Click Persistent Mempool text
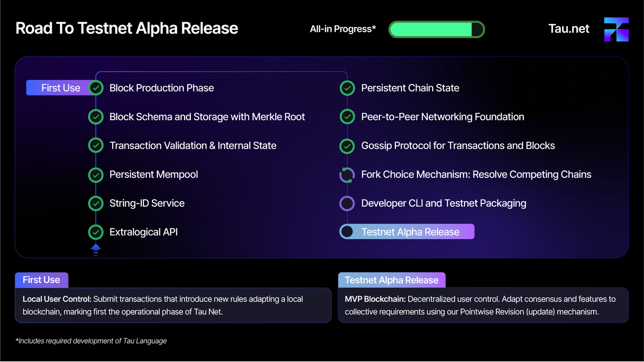 pyautogui.click(x=153, y=174)
